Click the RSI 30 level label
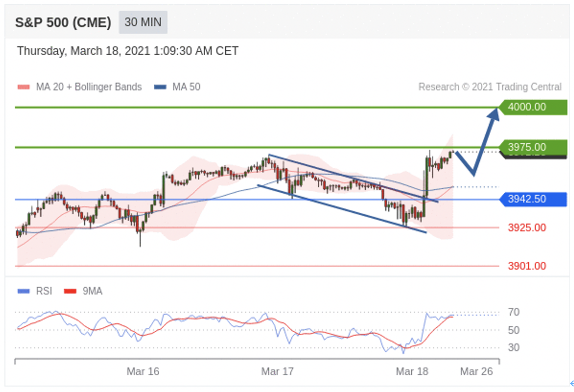The height and width of the screenshot is (392, 574). coord(513,347)
